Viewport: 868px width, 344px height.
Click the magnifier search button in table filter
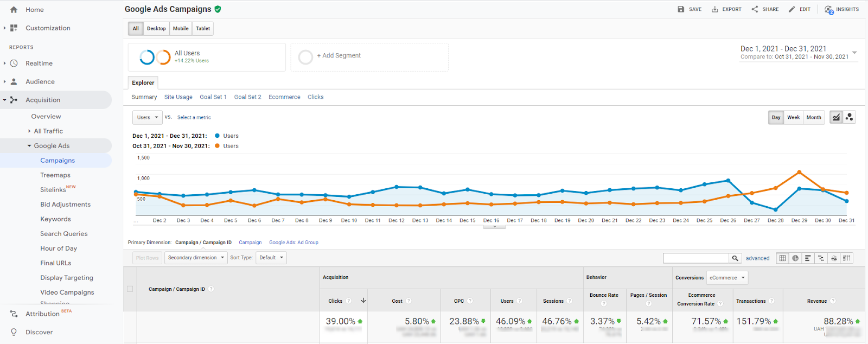coord(735,258)
